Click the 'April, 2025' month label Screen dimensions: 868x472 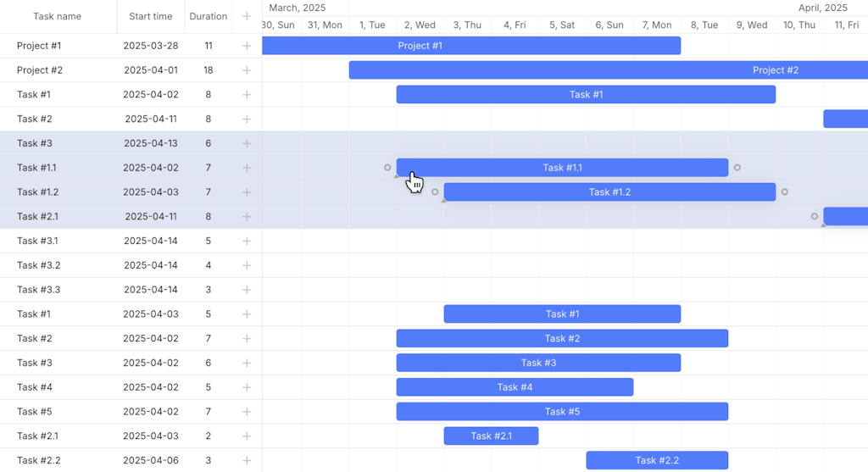tap(822, 8)
